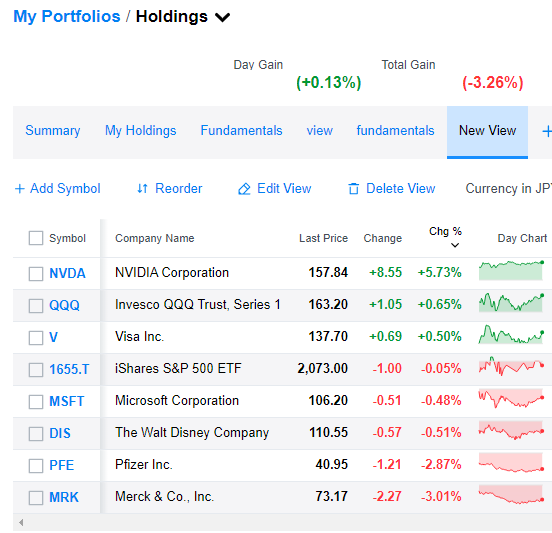Image resolution: width=552 pixels, height=533 pixels.
Task: Open the QQQ symbol link
Action: coord(64,306)
